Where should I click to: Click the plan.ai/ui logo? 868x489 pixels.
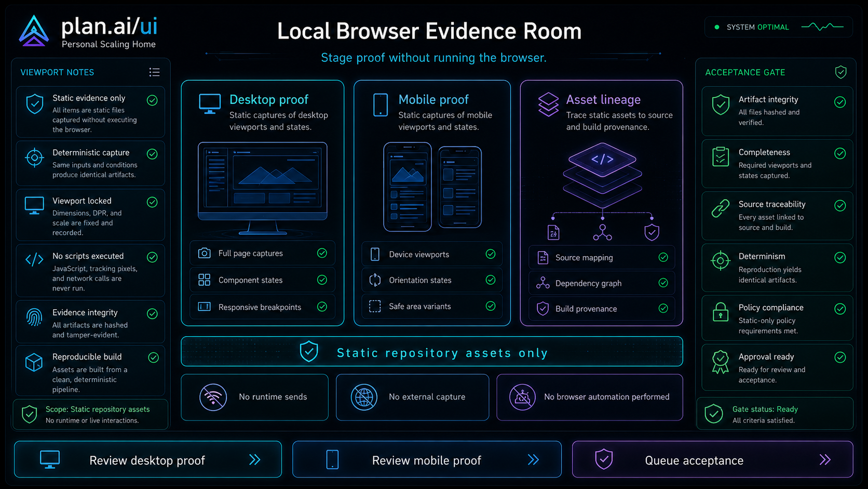click(x=34, y=31)
